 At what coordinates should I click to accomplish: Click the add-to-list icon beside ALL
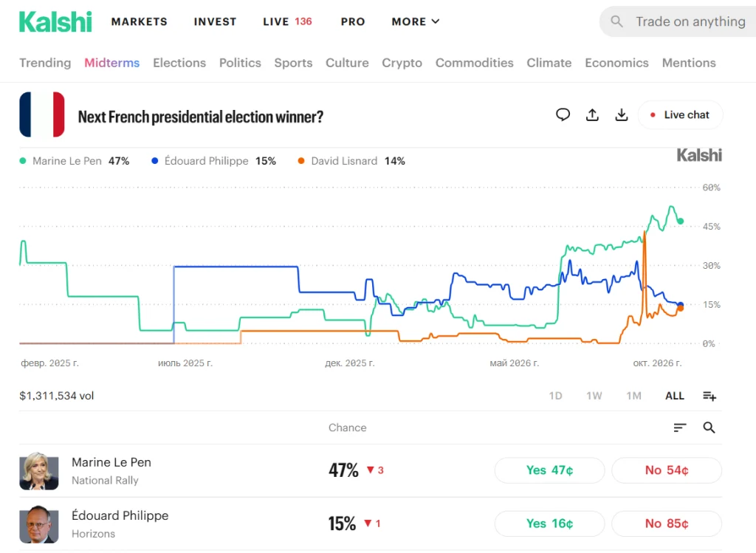709,396
